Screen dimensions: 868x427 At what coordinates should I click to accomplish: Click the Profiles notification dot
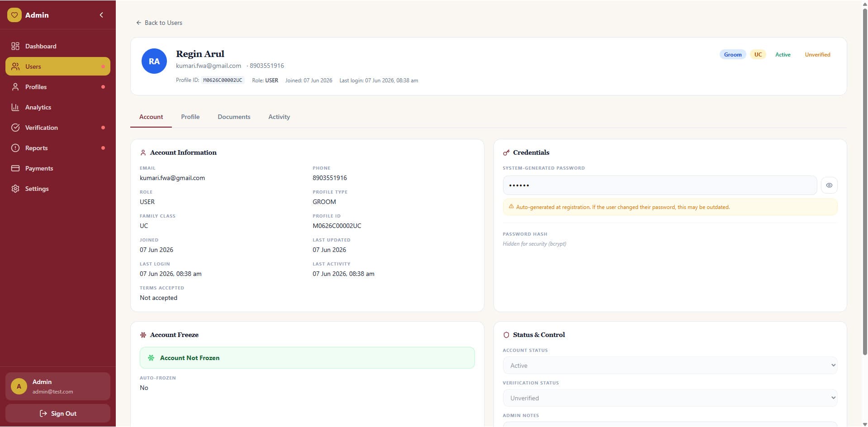coord(103,87)
